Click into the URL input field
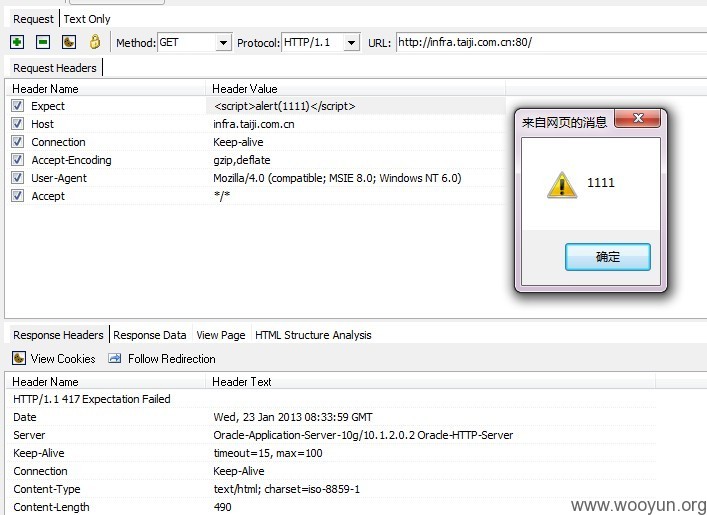This screenshot has width=707, height=515. 551,42
